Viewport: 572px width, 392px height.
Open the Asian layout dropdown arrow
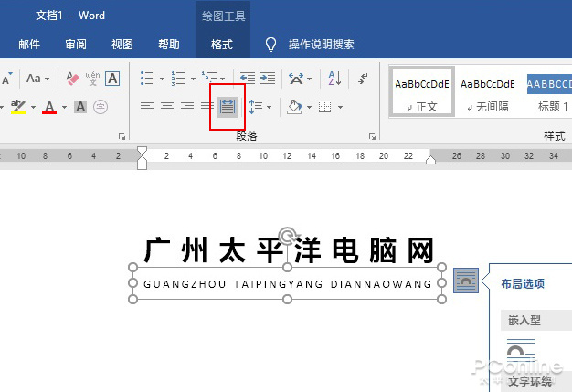coord(309,79)
